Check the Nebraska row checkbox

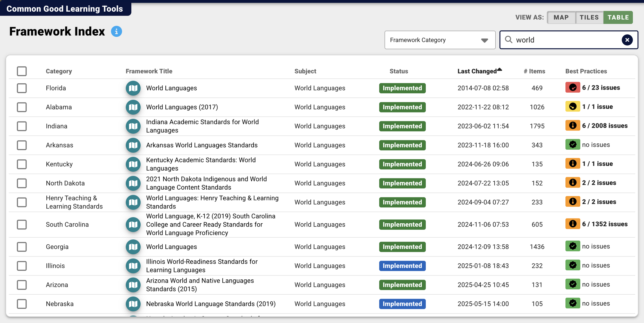pos(22,304)
